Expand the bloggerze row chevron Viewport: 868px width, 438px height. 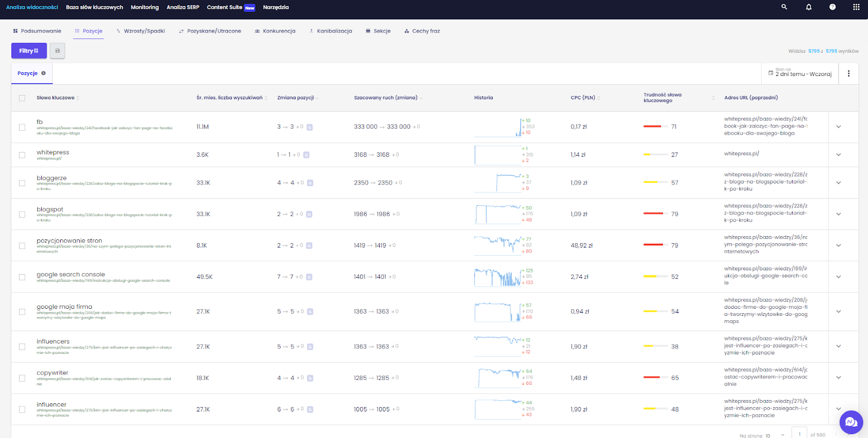(839, 183)
